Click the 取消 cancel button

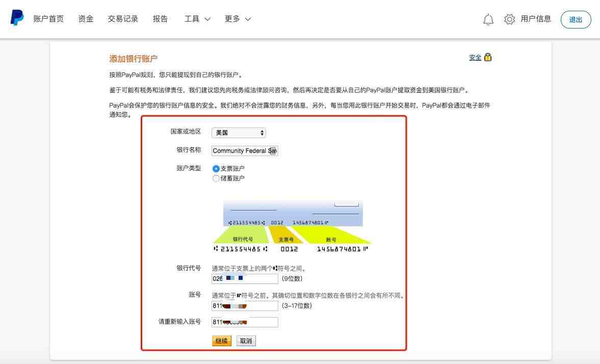[x=246, y=341]
